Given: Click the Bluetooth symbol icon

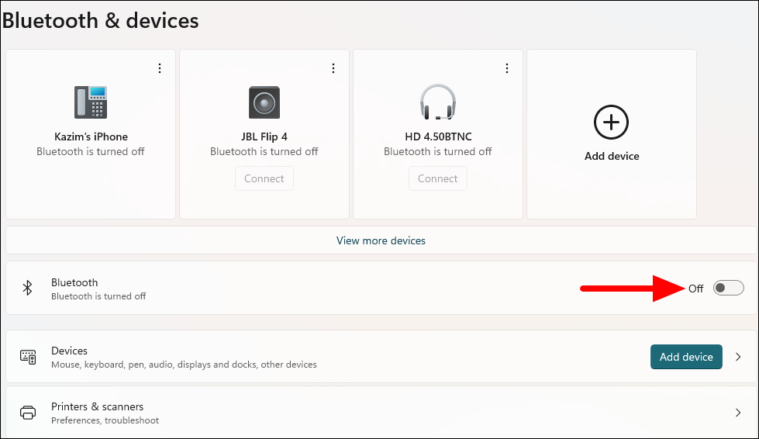Looking at the screenshot, I should [28, 288].
